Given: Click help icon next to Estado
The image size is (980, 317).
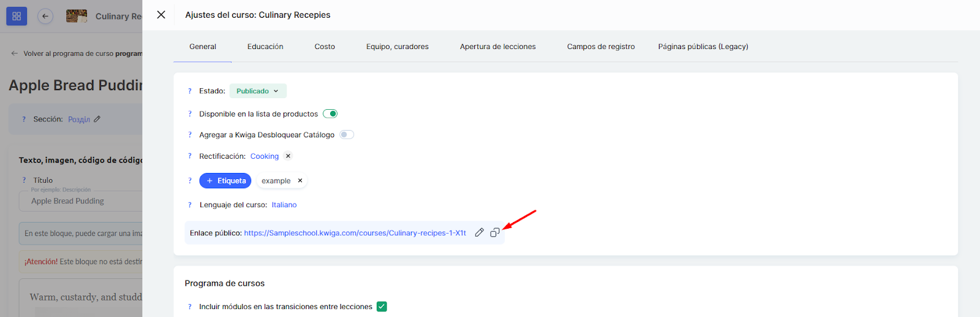Looking at the screenshot, I should point(190,91).
